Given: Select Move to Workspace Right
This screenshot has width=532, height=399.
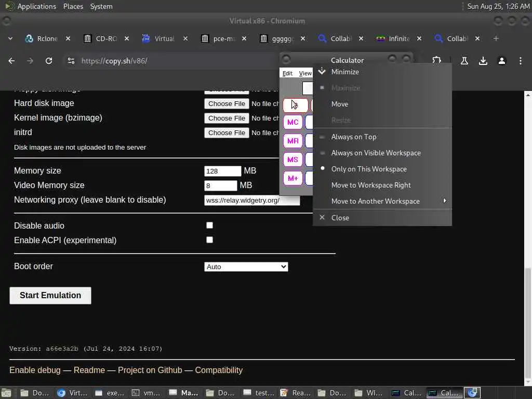Looking at the screenshot, I should pyautogui.click(x=382, y=185).
